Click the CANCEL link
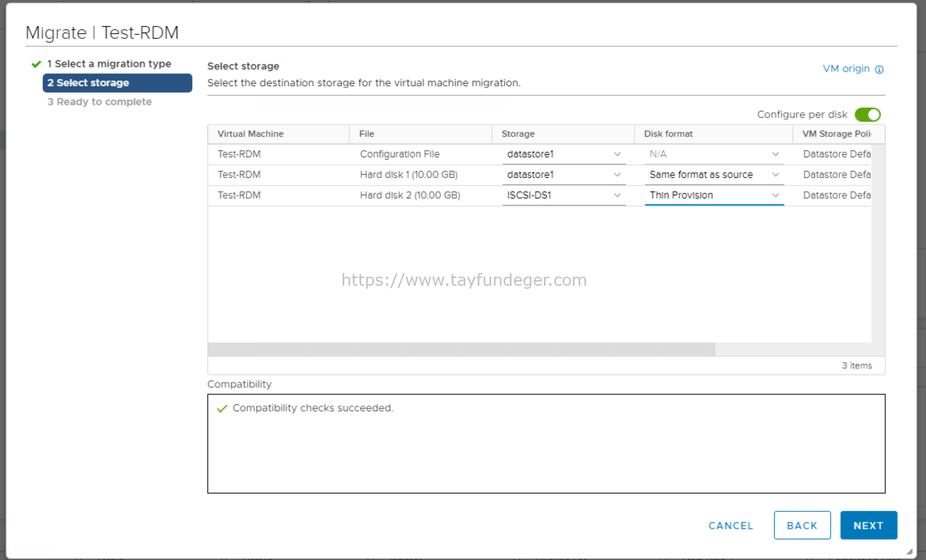 tap(731, 526)
